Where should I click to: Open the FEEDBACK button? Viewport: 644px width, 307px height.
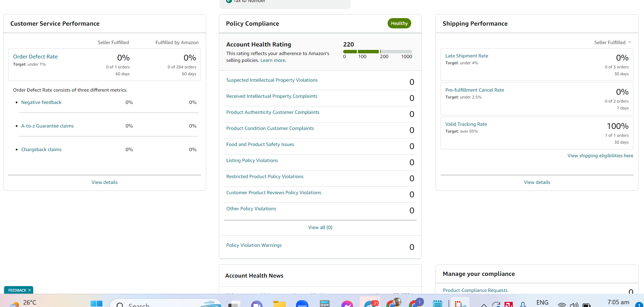coord(17,290)
